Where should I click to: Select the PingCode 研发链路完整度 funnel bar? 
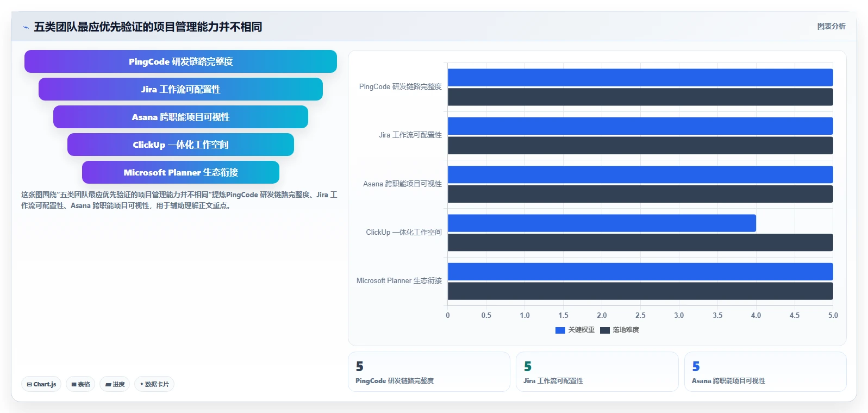pos(180,61)
